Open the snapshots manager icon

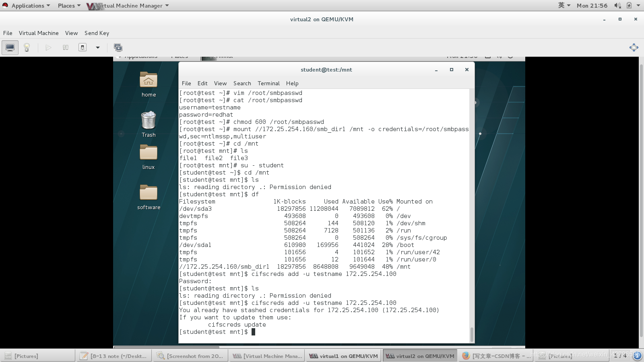click(x=118, y=47)
